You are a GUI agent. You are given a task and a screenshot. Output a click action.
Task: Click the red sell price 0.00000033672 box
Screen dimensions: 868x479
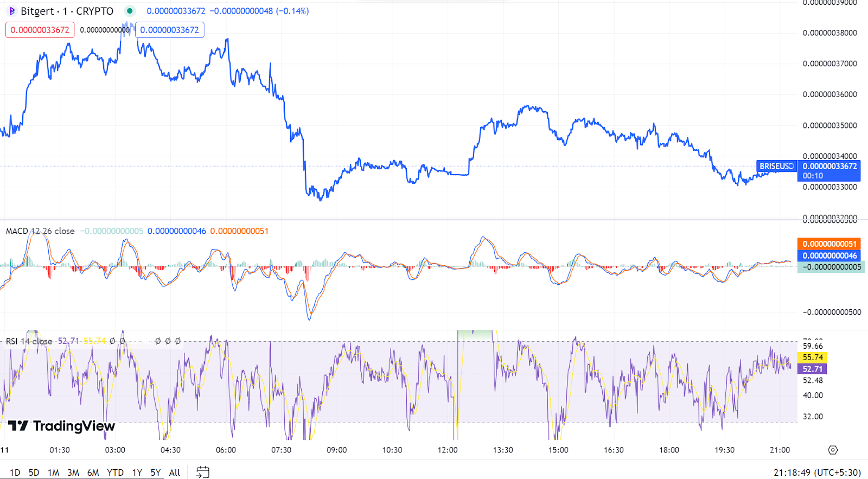(x=40, y=30)
